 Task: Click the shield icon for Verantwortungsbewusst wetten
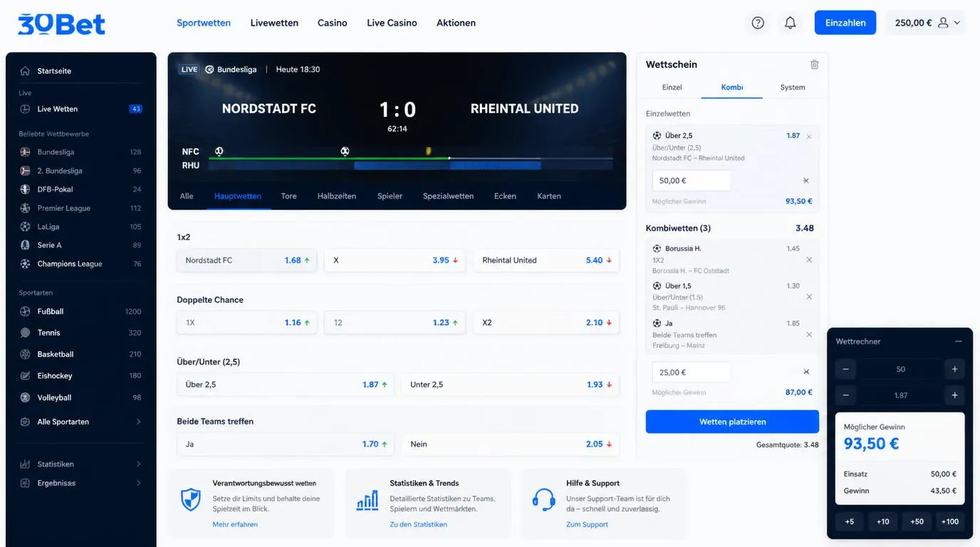(190, 499)
